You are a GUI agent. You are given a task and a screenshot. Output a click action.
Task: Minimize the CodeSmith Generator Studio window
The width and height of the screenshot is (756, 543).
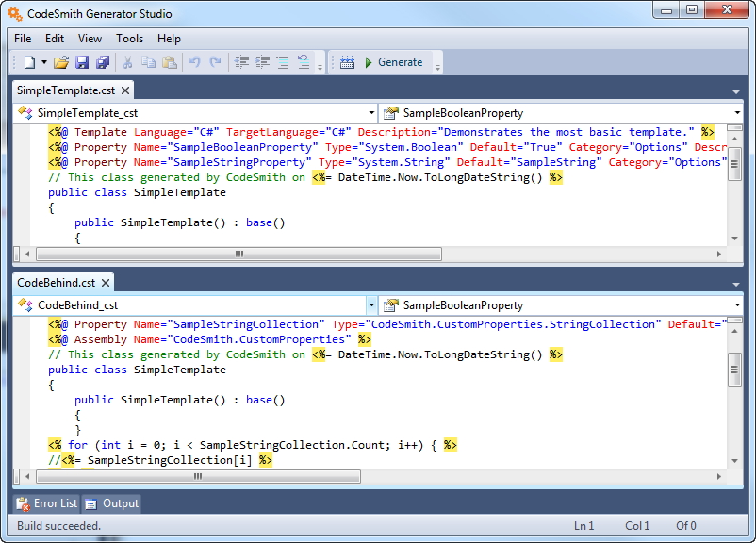pos(666,10)
